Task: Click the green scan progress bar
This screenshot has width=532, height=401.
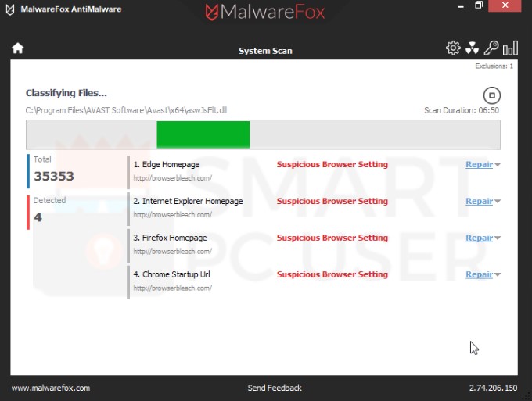Action: [x=203, y=134]
